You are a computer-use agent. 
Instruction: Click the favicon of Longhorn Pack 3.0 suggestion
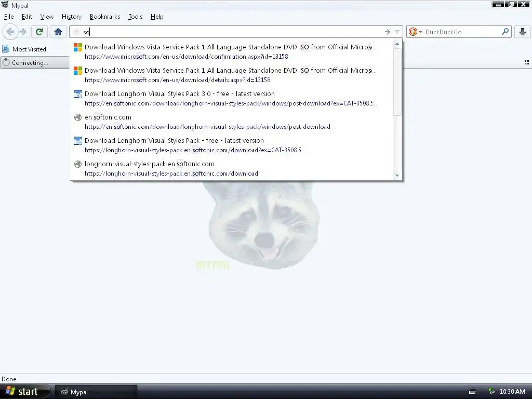point(78,94)
